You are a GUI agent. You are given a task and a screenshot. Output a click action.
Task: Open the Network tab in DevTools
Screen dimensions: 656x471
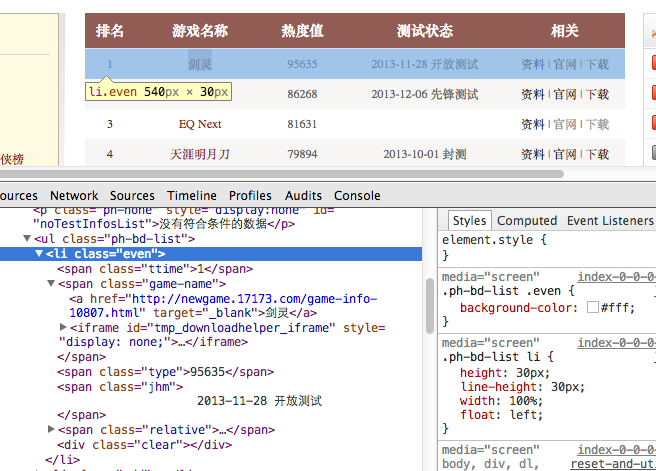74,195
